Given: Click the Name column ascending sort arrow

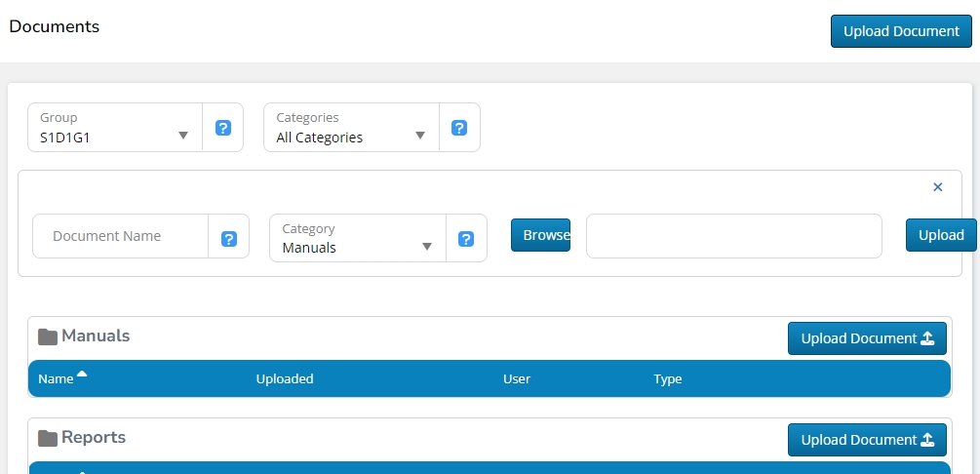Looking at the screenshot, I should pyautogui.click(x=82, y=375).
